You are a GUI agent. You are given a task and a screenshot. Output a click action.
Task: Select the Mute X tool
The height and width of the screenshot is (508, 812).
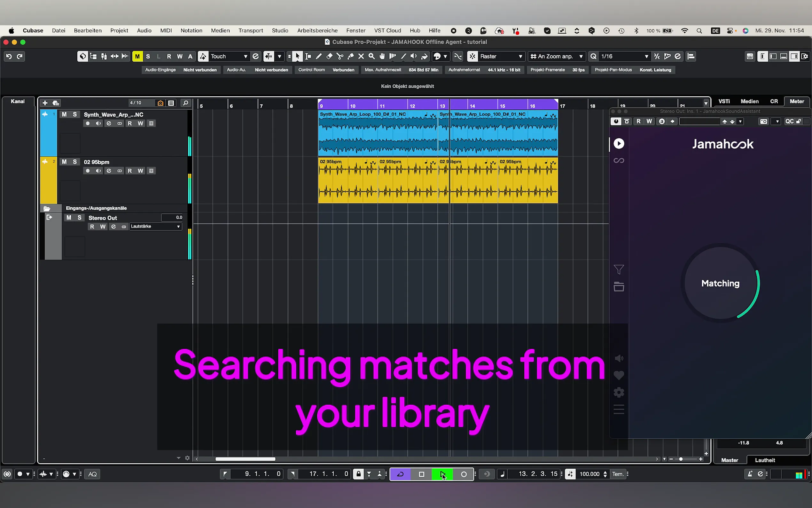pyautogui.click(x=361, y=56)
